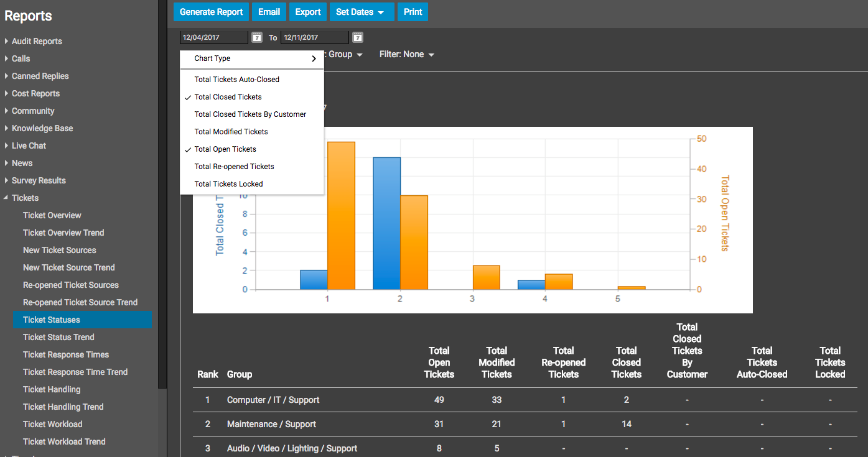The image size is (868, 457).
Task: Open the start date calendar picker icon
Action: [257, 38]
